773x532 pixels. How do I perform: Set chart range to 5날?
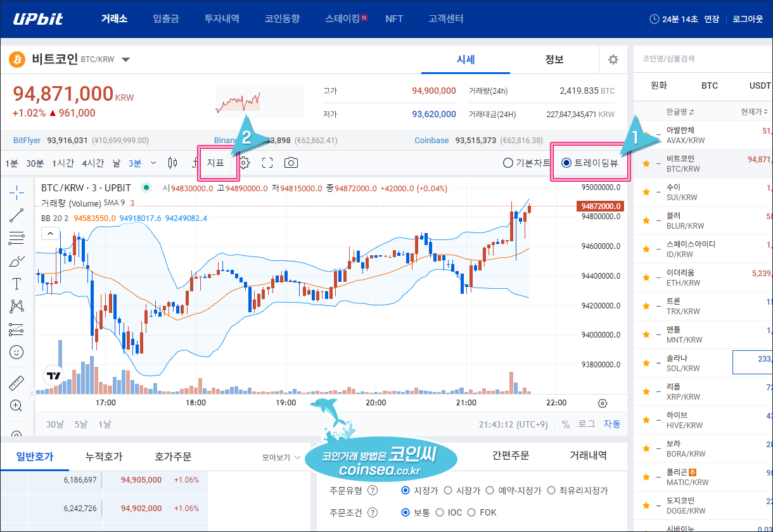(x=81, y=424)
